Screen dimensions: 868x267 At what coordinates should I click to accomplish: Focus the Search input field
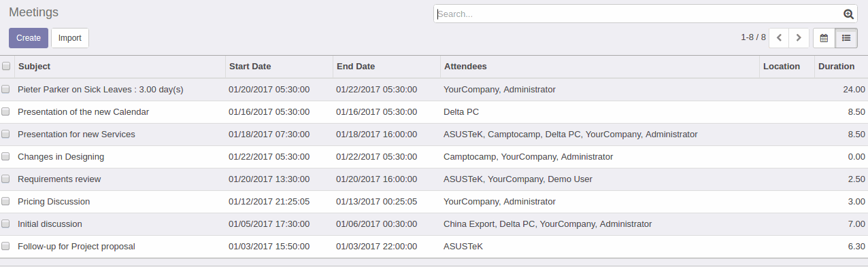pyautogui.click(x=638, y=14)
